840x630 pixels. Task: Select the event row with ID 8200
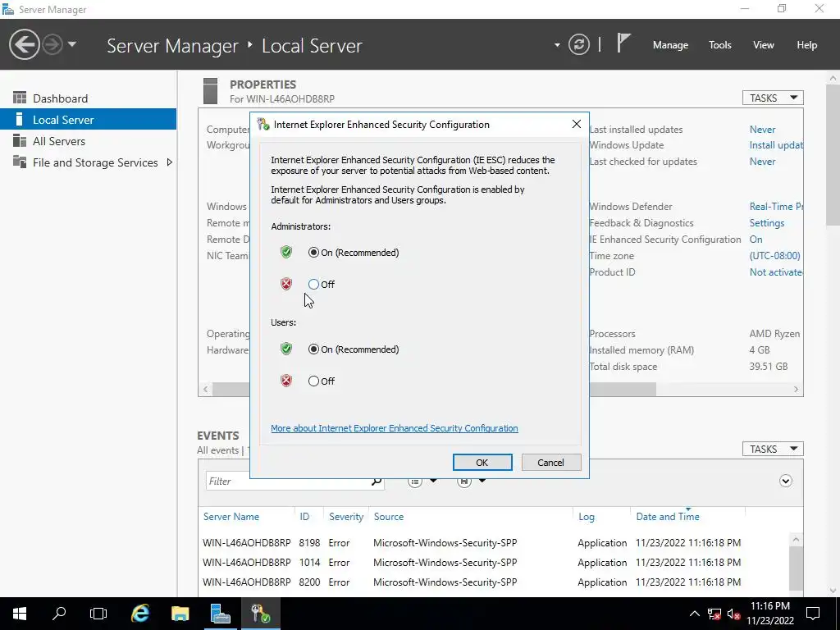click(x=493, y=582)
